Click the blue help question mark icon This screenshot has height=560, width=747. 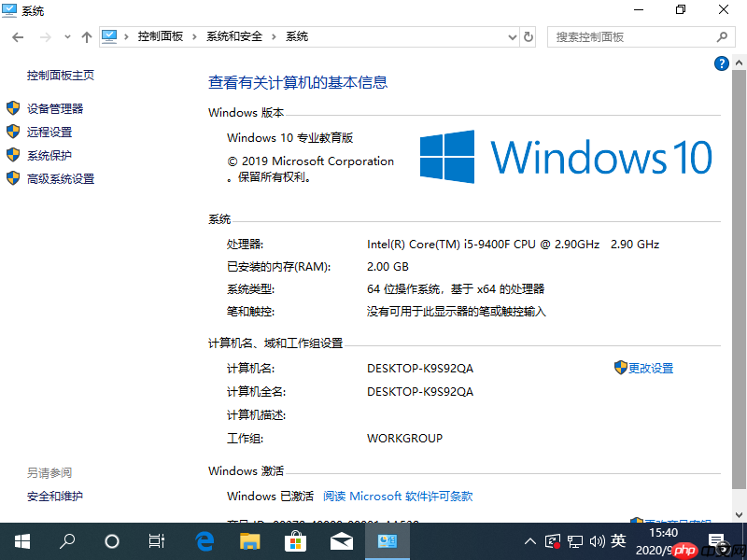pos(721,63)
